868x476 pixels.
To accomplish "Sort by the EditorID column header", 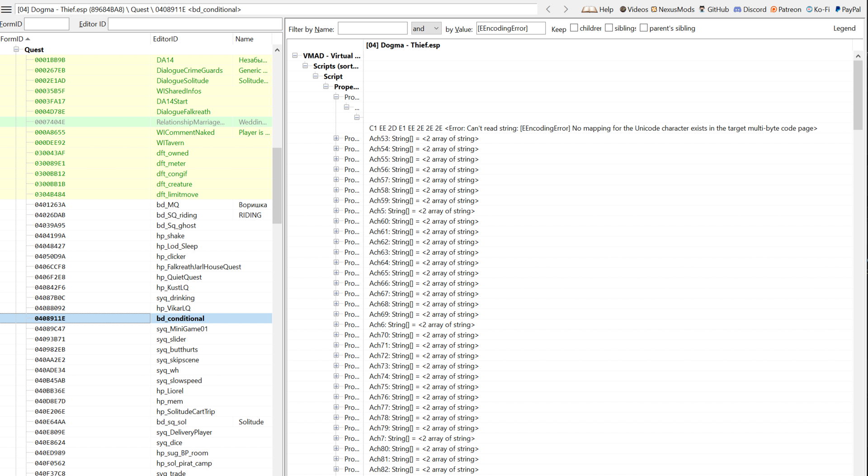I will point(192,39).
